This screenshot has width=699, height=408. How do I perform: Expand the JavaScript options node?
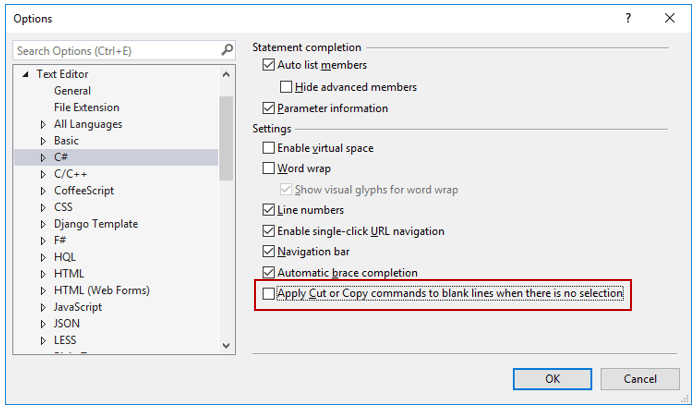click(43, 307)
